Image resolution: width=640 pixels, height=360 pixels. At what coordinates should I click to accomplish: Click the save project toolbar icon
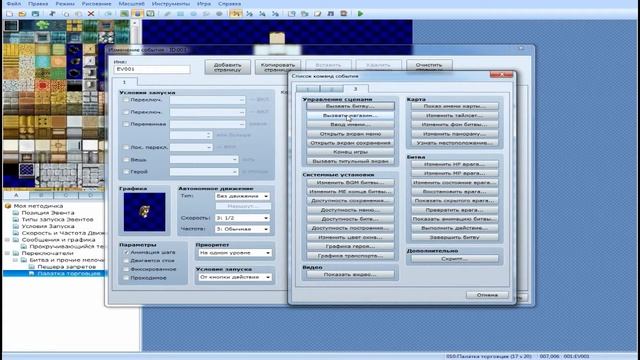[x=36, y=13]
